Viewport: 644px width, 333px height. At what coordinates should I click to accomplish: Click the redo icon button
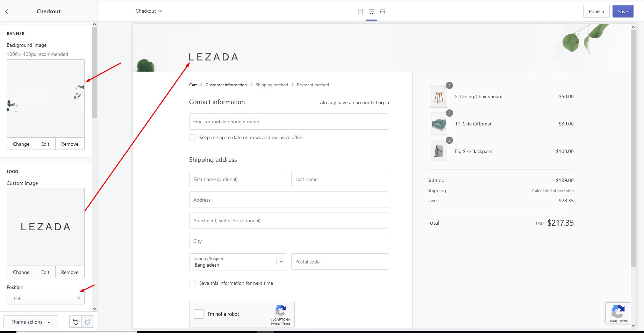click(88, 322)
